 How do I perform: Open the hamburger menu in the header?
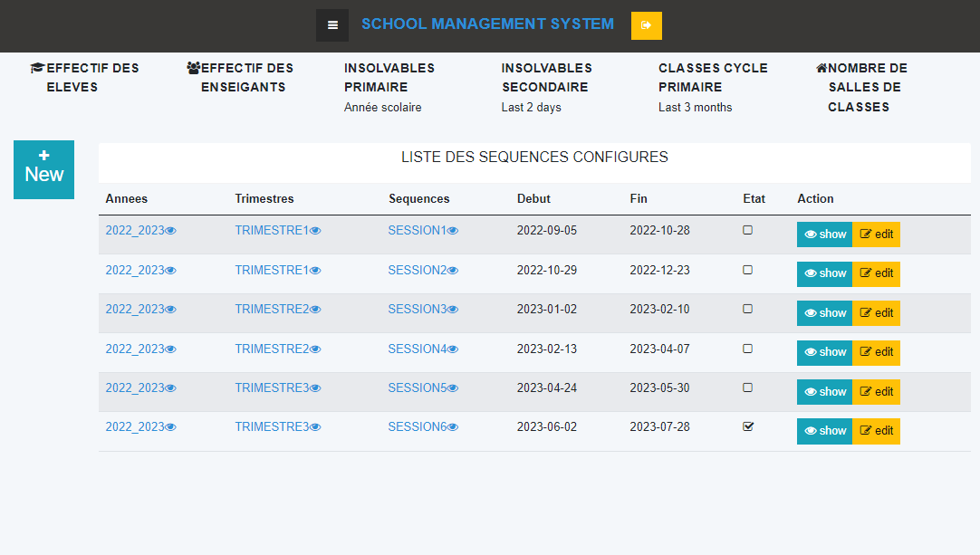(x=332, y=25)
